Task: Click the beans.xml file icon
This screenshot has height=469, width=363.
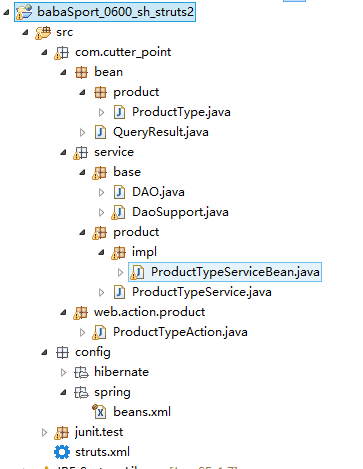Action: tap(99, 412)
